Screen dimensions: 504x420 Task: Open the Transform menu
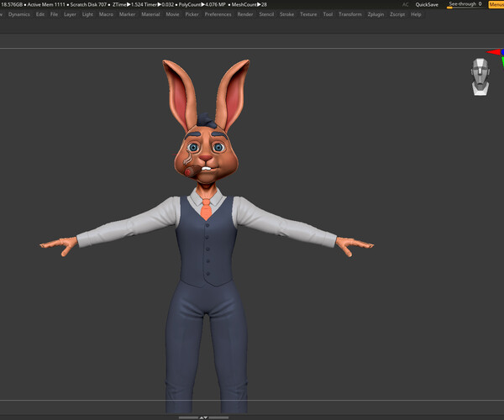pos(350,14)
